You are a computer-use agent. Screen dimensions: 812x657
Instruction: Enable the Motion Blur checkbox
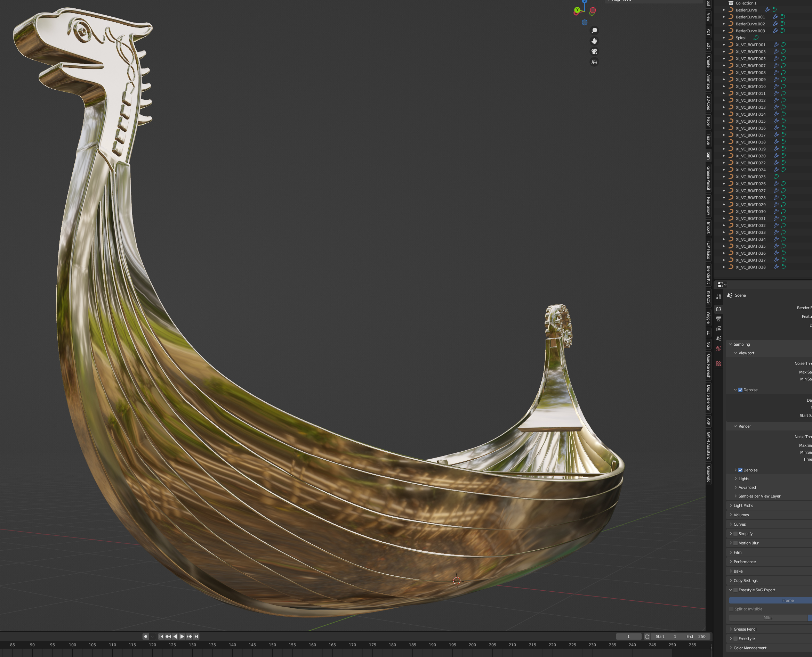(735, 543)
